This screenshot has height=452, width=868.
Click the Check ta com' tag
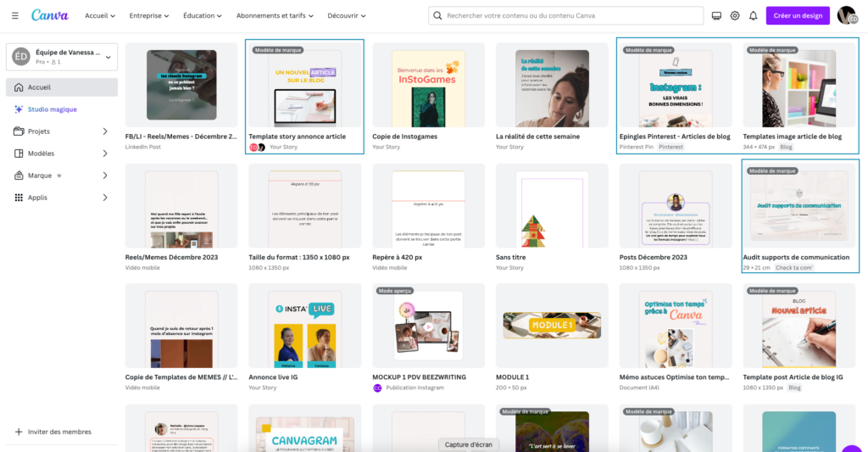(793, 267)
